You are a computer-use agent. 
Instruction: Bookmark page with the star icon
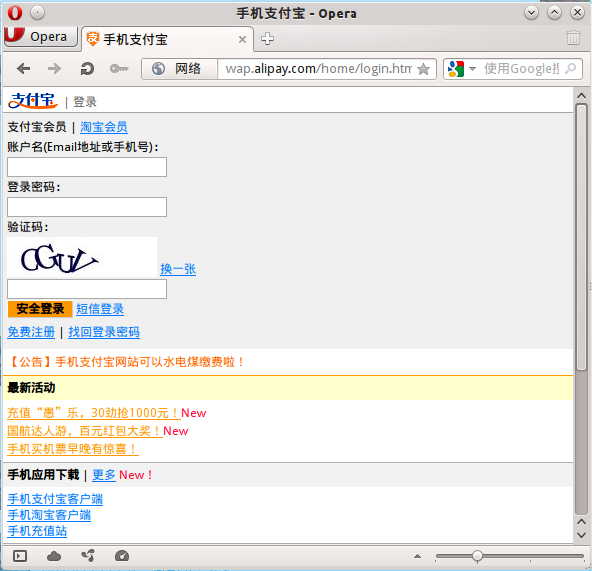[x=424, y=69]
